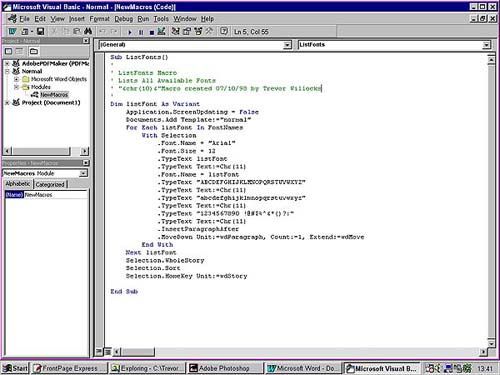500x375 pixels.
Task: Run the macro with the play button
Action: pyautogui.click(x=130, y=32)
